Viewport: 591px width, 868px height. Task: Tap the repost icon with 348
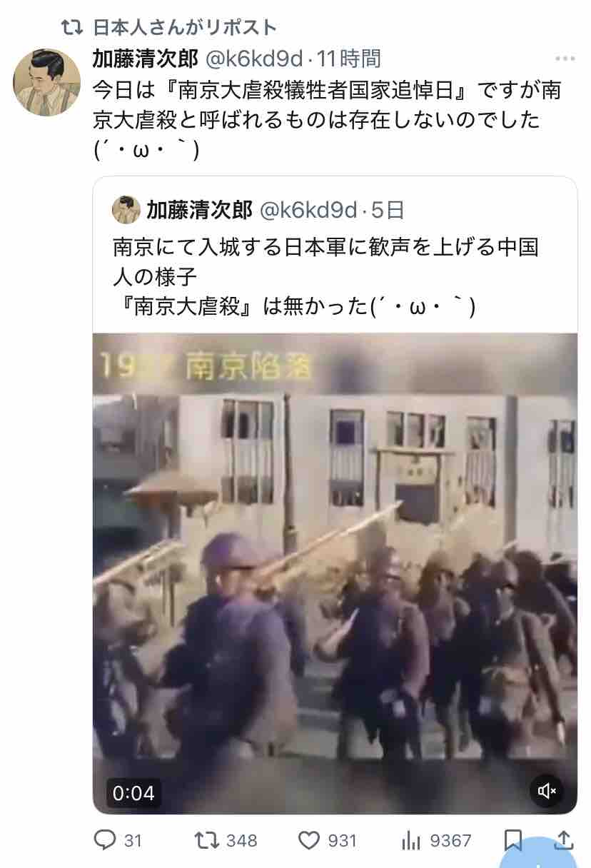[207, 840]
